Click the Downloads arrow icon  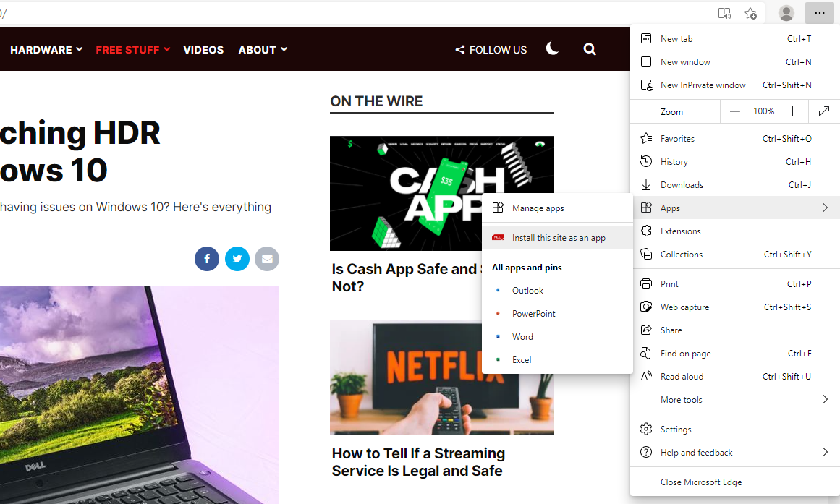pyautogui.click(x=646, y=185)
